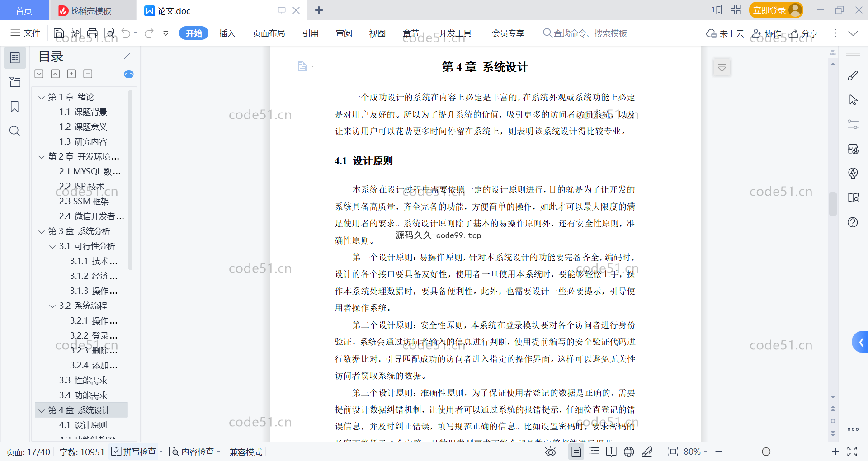The height and width of the screenshot is (461, 868).
Task: Switch to the 视图 ribbon tab
Action: click(x=377, y=33)
